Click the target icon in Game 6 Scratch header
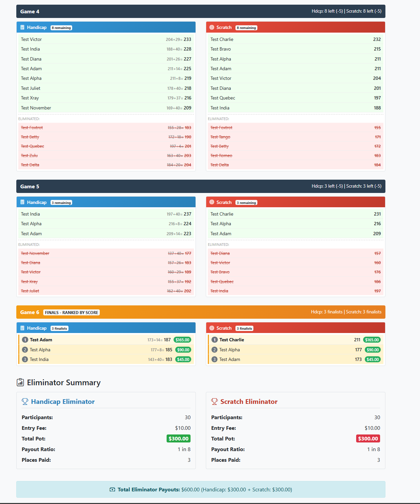Screen dimensions: 420x504 212,328
